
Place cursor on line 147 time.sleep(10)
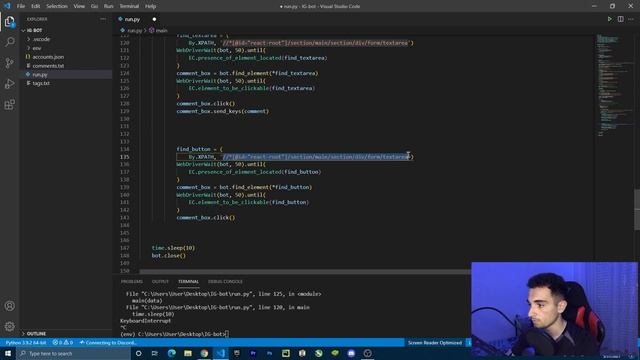coord(173,248)
